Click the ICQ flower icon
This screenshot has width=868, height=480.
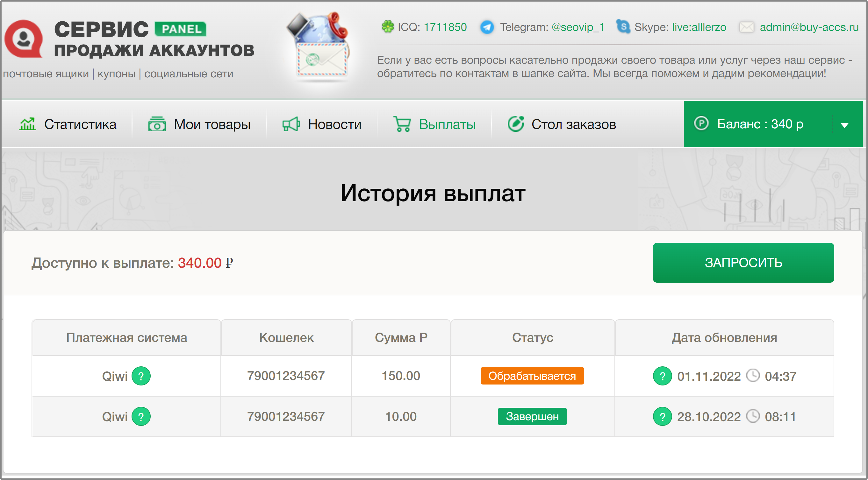[x=388, y=27]
